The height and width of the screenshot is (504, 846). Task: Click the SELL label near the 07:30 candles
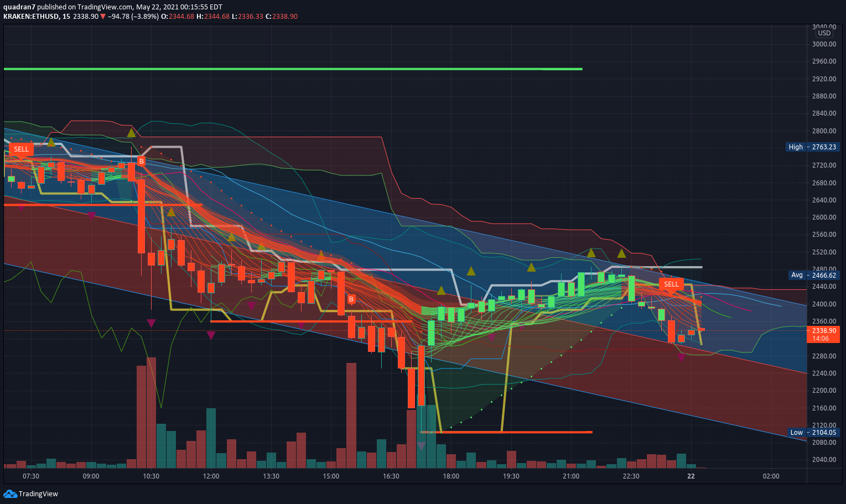tap(21, 149)
